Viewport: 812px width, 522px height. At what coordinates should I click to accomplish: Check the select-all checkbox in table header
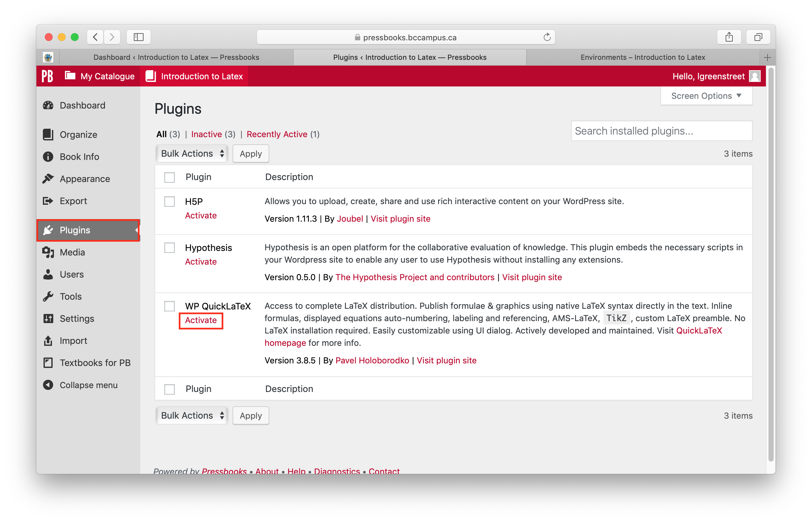pyautogui.click(x=170, y=177)
